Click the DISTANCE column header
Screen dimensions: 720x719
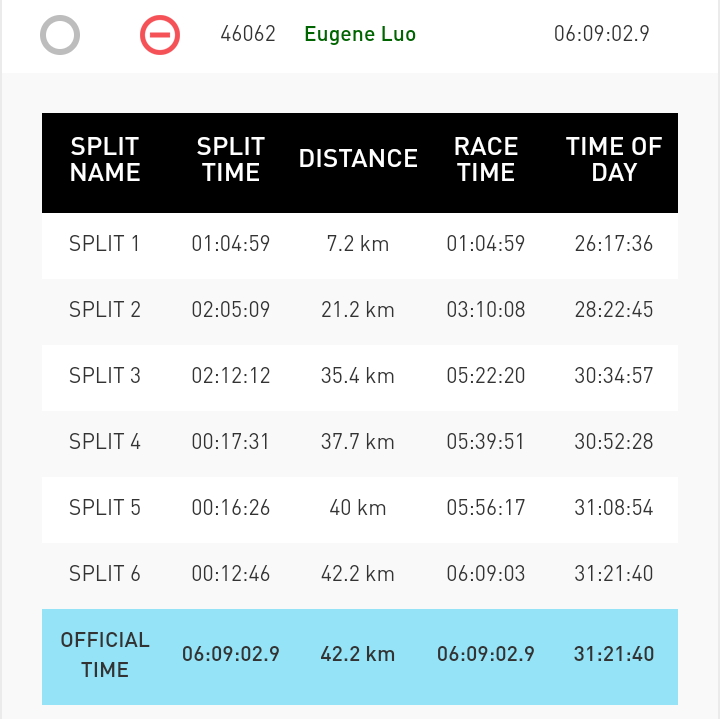click(x=358, y=158)
